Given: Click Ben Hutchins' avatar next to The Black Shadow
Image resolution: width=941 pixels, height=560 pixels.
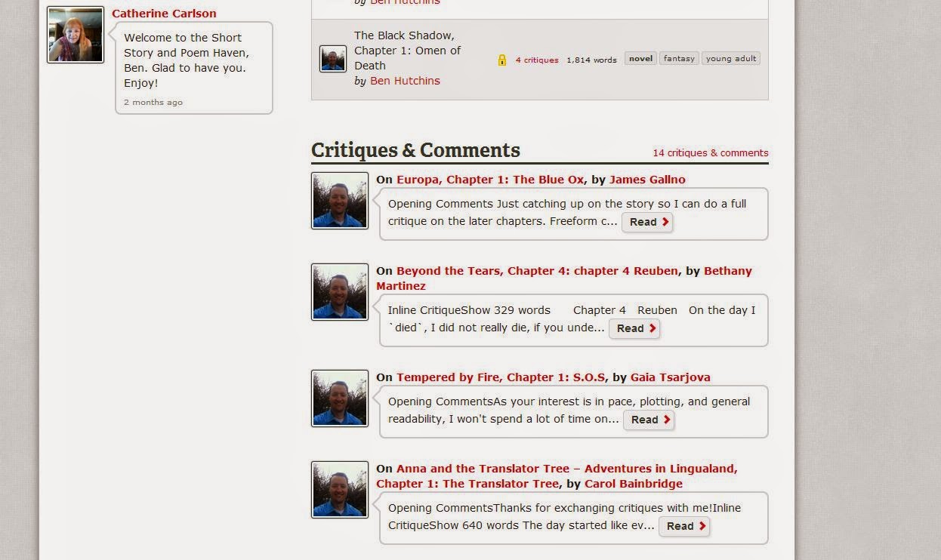Looking at the screenshot, I should pyautogui.click(x=332, y=58).
